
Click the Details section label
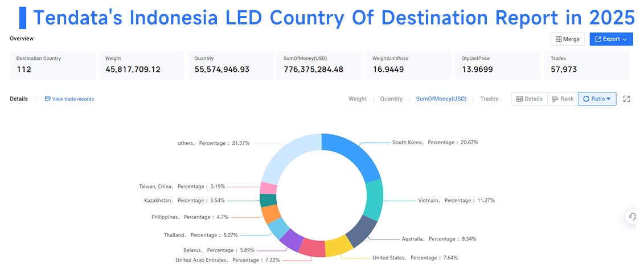[x=19, y=99]
